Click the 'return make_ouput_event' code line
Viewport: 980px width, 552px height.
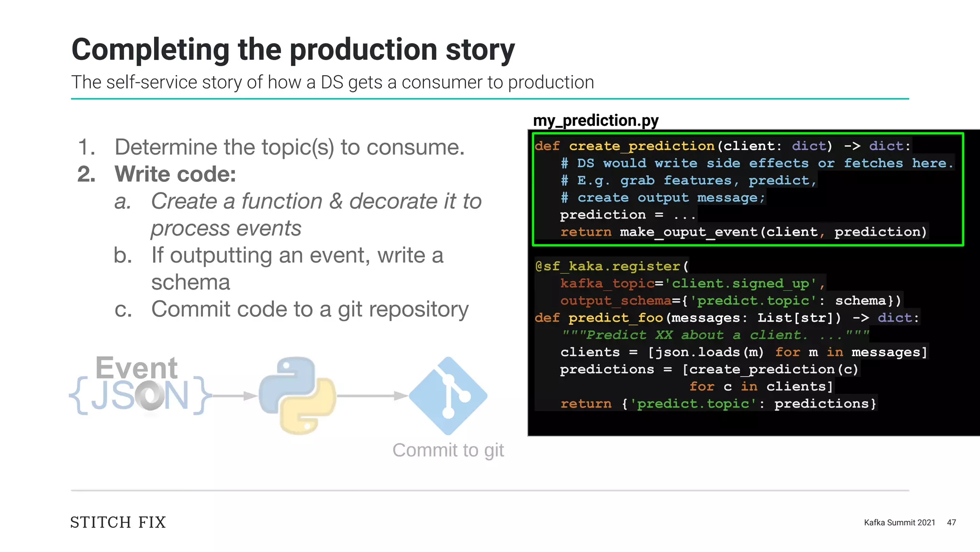coord(744,232)
